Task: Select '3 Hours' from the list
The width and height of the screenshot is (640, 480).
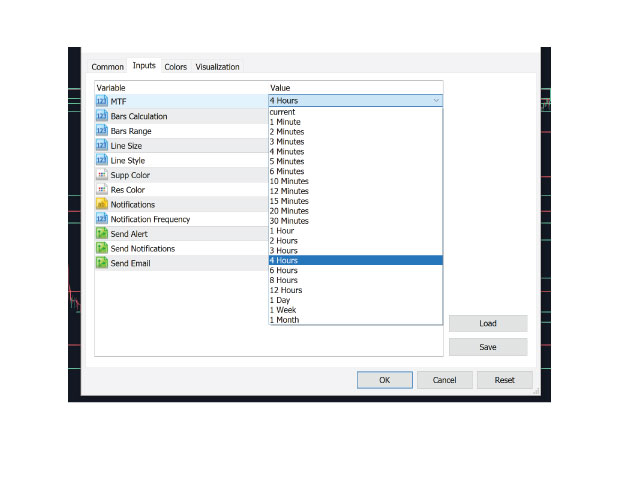Action: point(356,250)
